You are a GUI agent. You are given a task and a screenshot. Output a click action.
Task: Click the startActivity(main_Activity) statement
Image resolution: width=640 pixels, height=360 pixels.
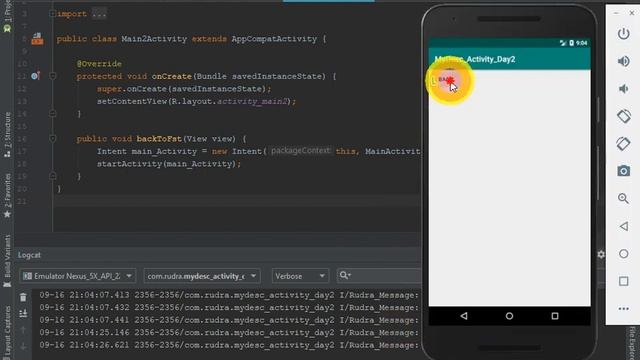coord(169,164)
